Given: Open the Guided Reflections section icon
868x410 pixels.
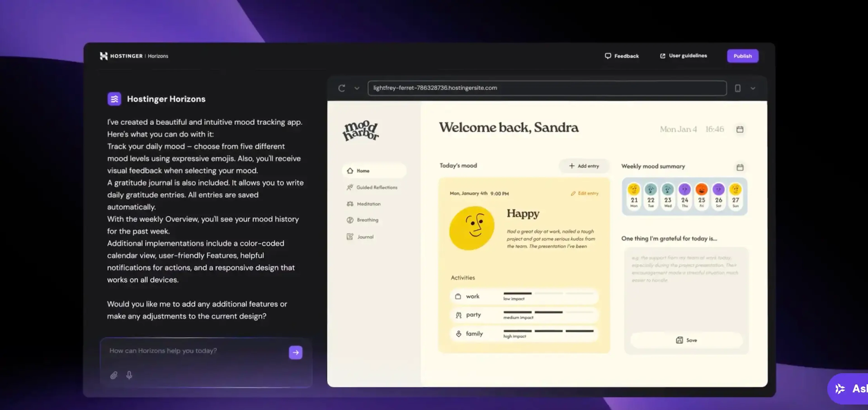Looking at the screenshot, I should coord(350,187).
